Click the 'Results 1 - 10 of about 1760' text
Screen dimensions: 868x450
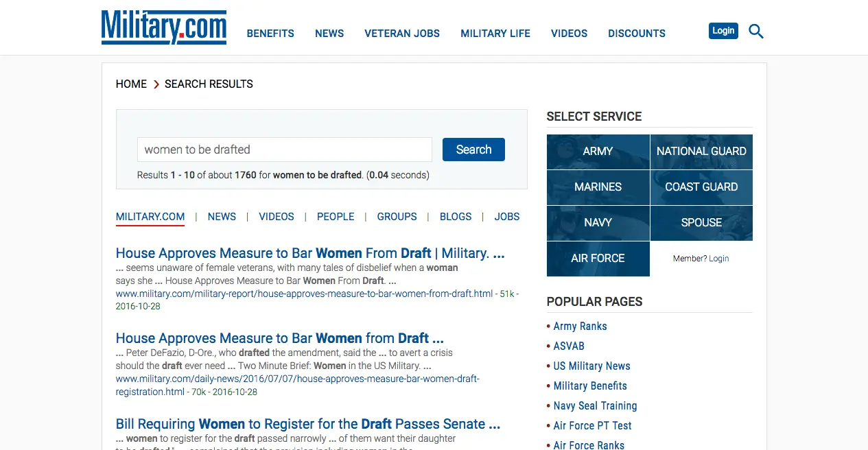click(x=197, y=175)
